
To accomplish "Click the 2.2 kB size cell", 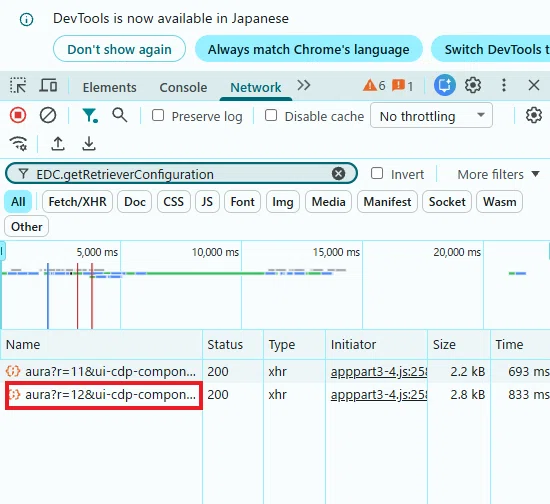I will [x=467, y=371].
